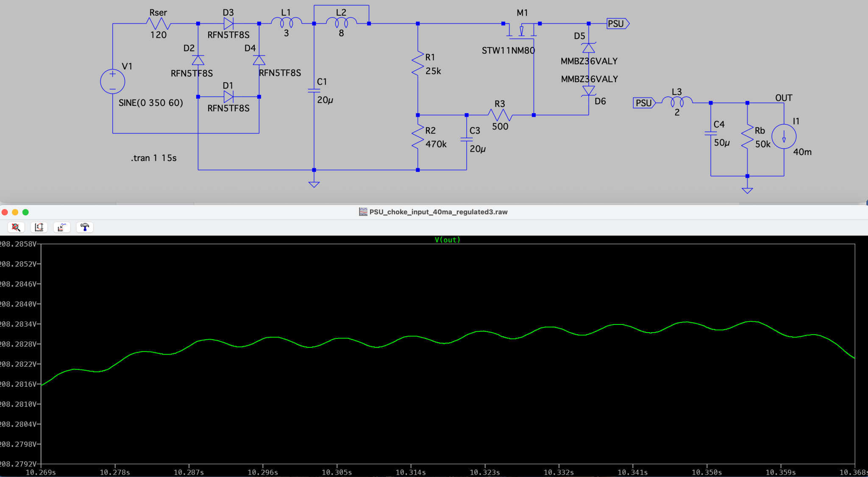
Task: Click the 208.2792V bottom Y-axis label
Action: pos(18,464)
